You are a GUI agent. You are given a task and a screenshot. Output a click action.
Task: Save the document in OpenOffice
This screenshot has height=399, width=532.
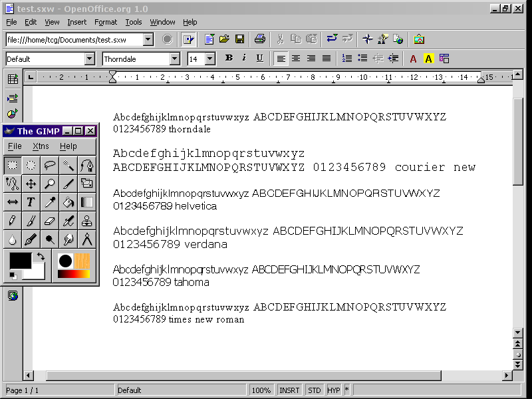tap(239, 39)
